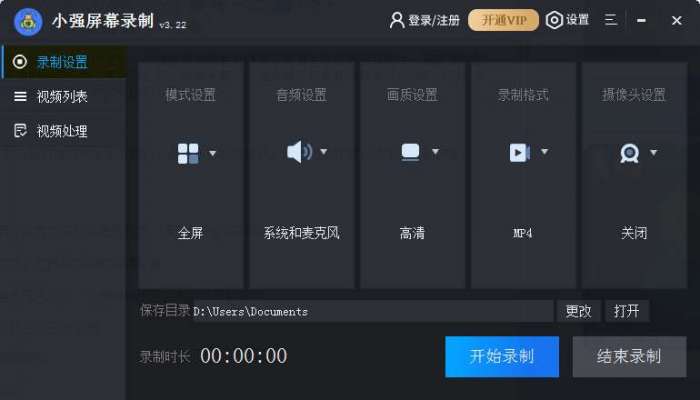This screenshot has width=700, height=400.
Task: Expand the 模式设置 dropdown arrow
Action: tap(212, 153)
